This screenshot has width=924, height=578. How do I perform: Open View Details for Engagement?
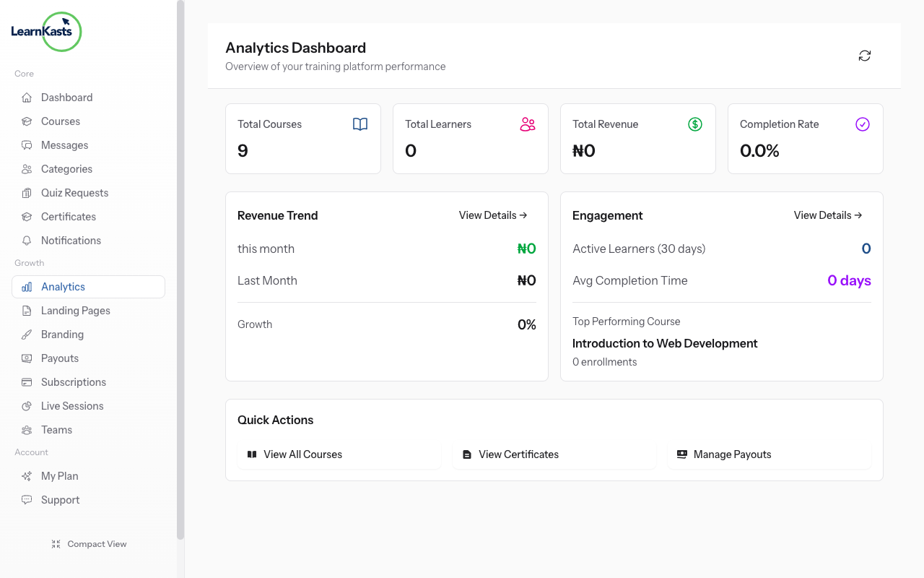[827, 215]
